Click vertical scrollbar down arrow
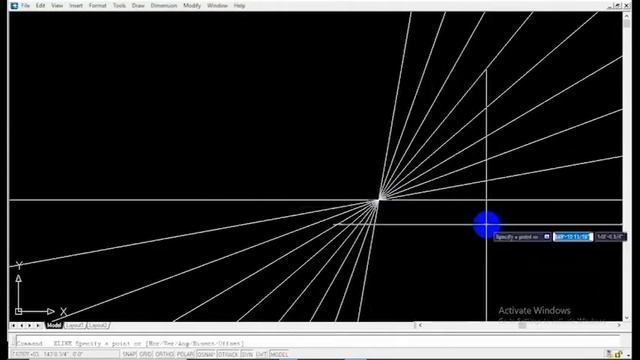Viewport: 640px width, 360px height. (627, 318)
